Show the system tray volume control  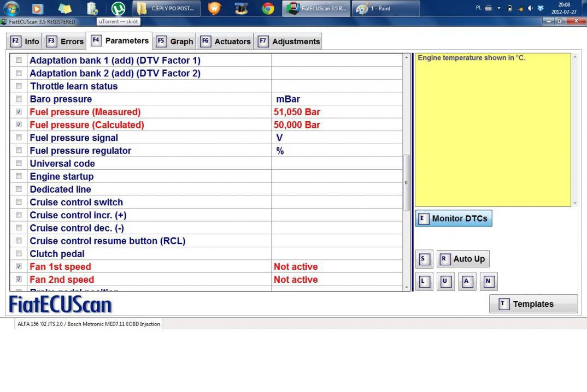pos(530,8)
